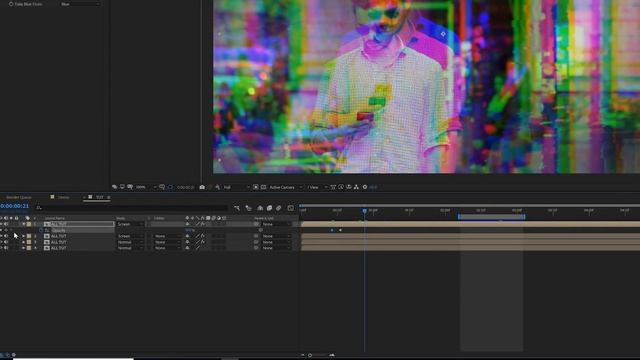Toggle lock box for layer 4
Screen dimensions: 640x360
click(16, 248)
